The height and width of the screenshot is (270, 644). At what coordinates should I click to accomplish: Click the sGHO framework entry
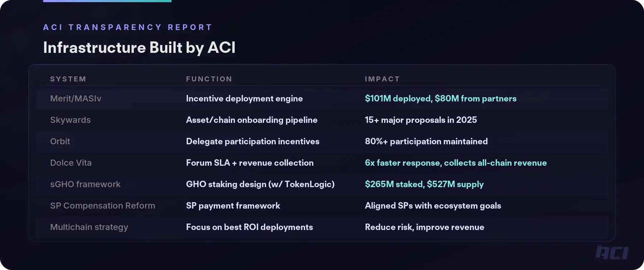(85, 184)
